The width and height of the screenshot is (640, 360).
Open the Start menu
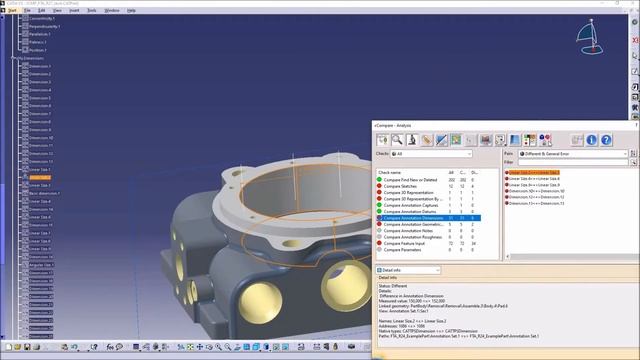pos(12,10)
